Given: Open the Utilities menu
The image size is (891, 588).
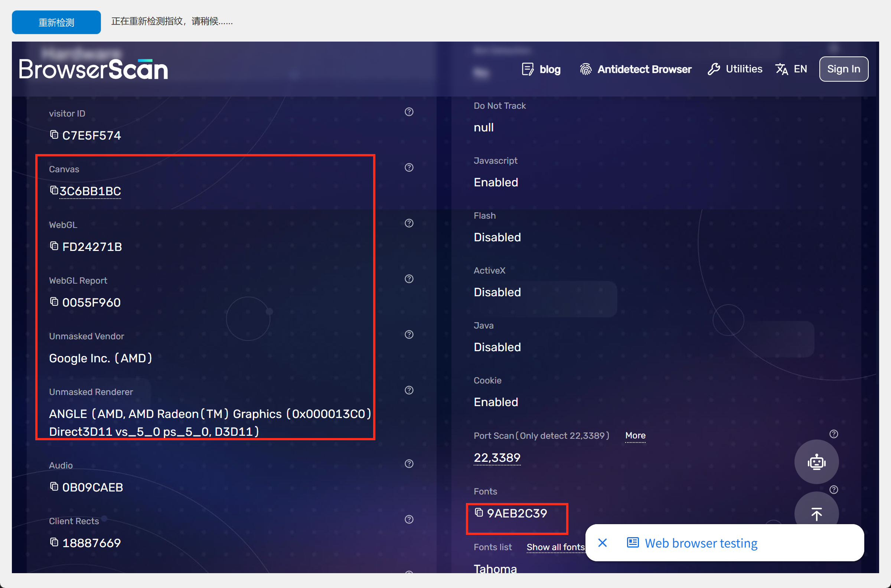Looking at the screenshot, I should point(735,69).
